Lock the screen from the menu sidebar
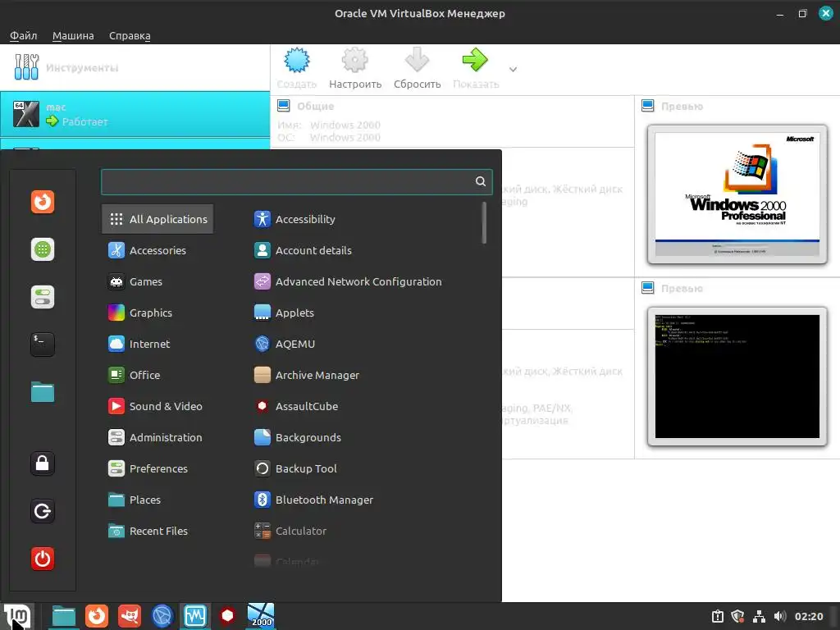The width and height of the screenshot is (840, 630). click(x=43, y=463)
